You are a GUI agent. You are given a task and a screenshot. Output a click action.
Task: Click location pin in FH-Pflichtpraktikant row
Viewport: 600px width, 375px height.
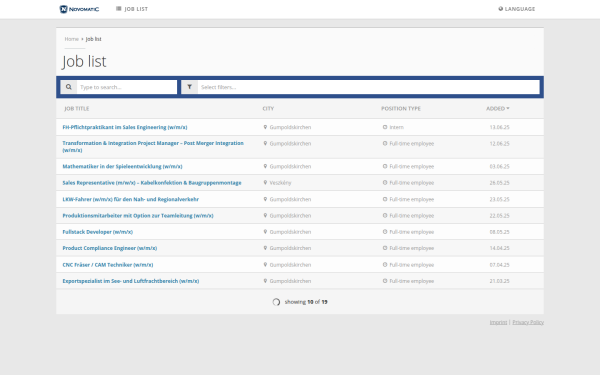(265, 127)
